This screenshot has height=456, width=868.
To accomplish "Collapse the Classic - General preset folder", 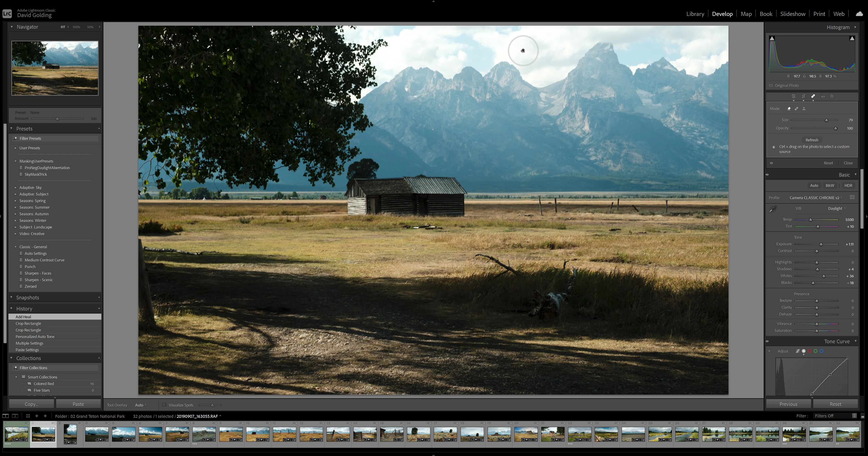I will tap(15, 247).
